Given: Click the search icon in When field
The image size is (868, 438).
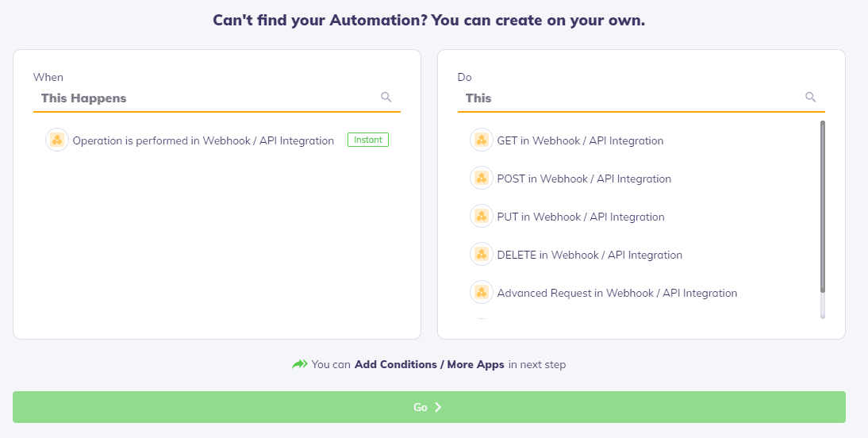Looking at the screenshot, I should coord(386,98).
